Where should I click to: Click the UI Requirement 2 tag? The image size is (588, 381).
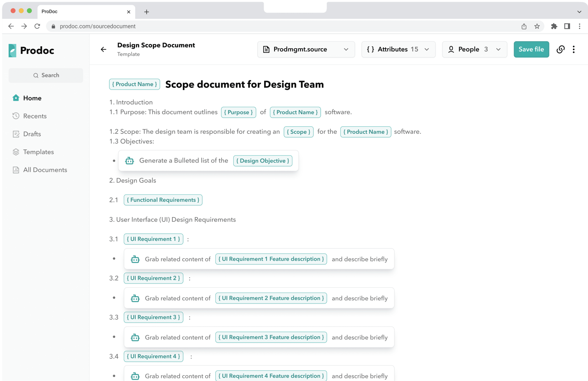[x=153, y=278]
